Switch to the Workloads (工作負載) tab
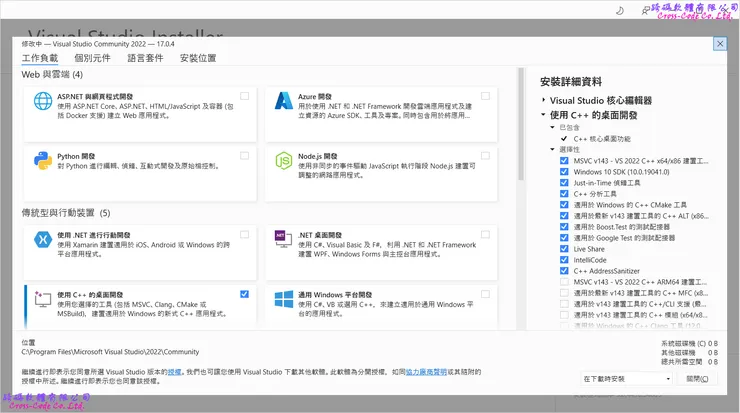This screenshot has height=413, width=740. point(40,58)
